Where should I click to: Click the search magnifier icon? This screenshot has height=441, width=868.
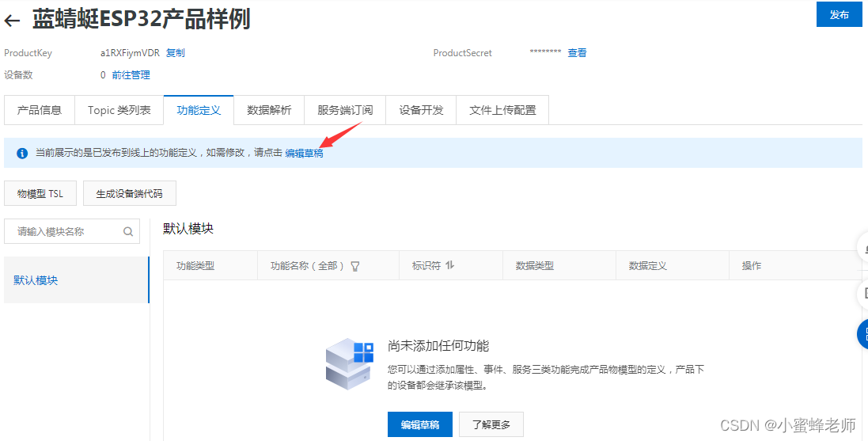[128, 231]
